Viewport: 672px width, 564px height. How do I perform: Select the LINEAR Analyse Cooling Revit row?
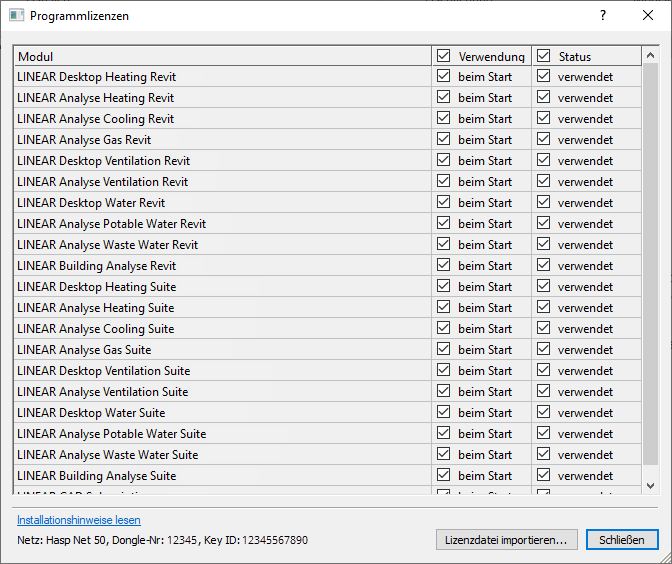point(328,119)
